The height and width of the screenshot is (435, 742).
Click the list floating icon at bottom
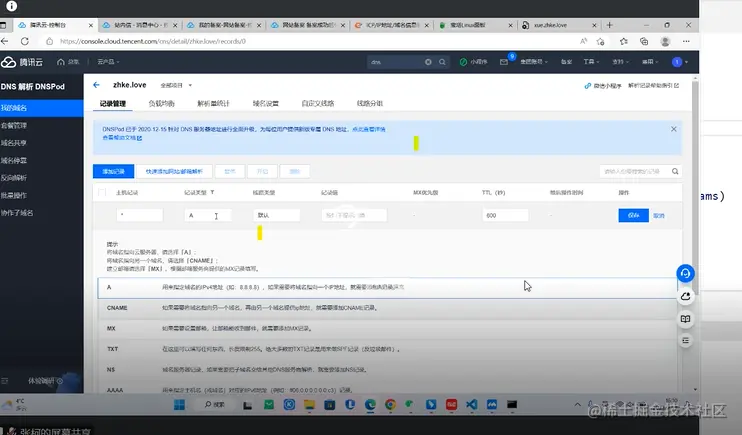[685, 341]
